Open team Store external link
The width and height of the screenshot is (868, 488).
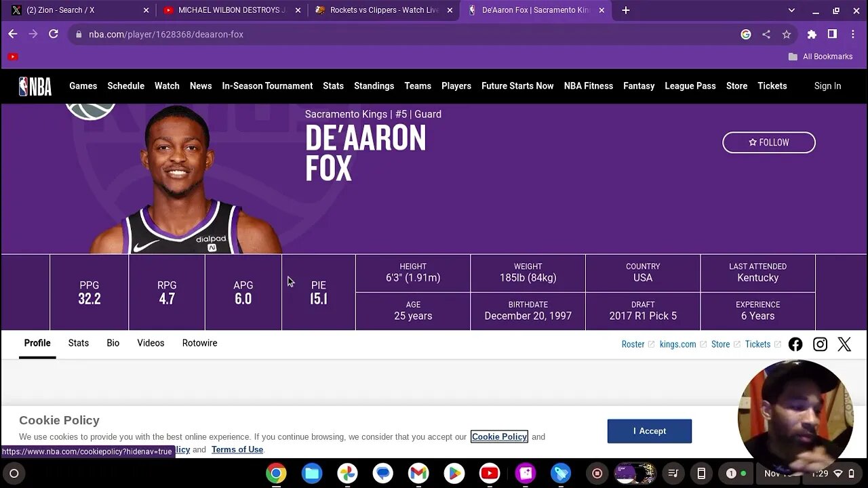click(x=726, y=344)
